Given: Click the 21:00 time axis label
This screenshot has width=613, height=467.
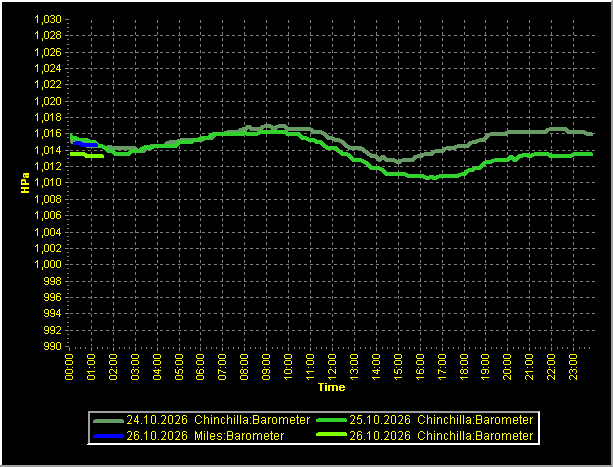Looking at the screenshot, I should click(529, 367).
